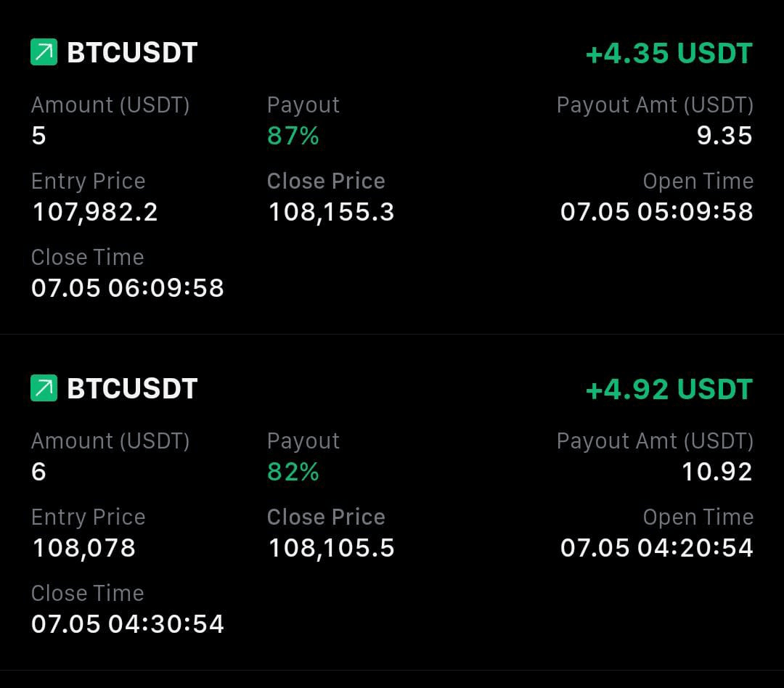Screen dimensions: 784x688
Task: Open the first BTCUSDT trade title
Action: (132, 52)
